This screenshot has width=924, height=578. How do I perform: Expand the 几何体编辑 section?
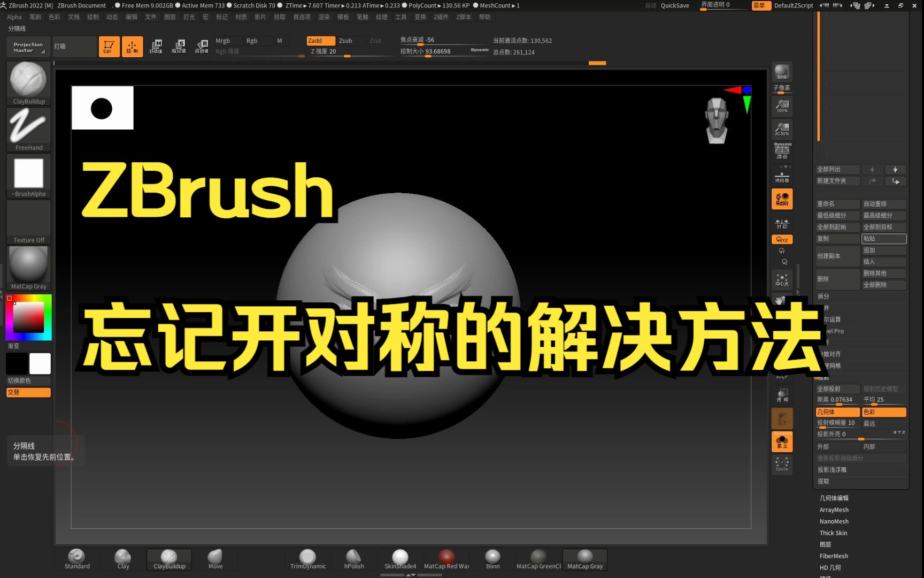click(834, 498)
